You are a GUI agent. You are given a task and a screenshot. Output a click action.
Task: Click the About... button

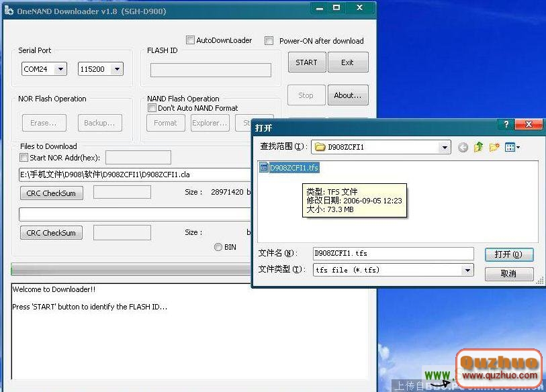(347, 95)
